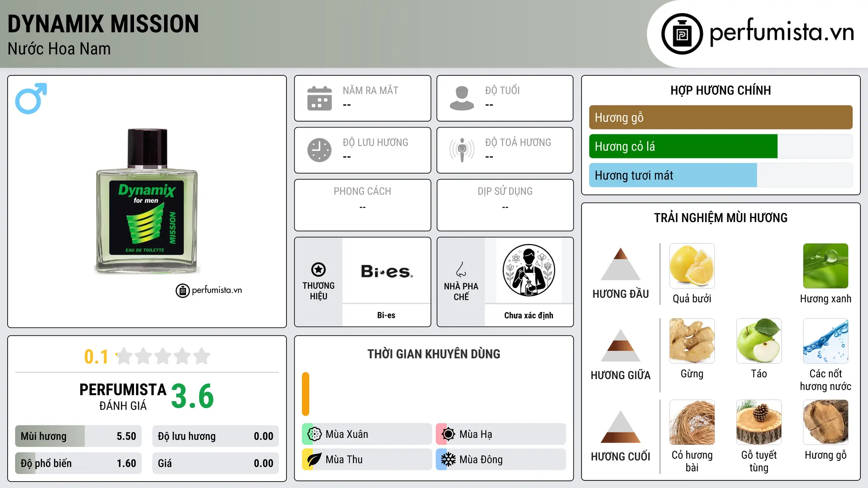Click the blue male gender symbol
868x488 pixels.
pos(31,98)
